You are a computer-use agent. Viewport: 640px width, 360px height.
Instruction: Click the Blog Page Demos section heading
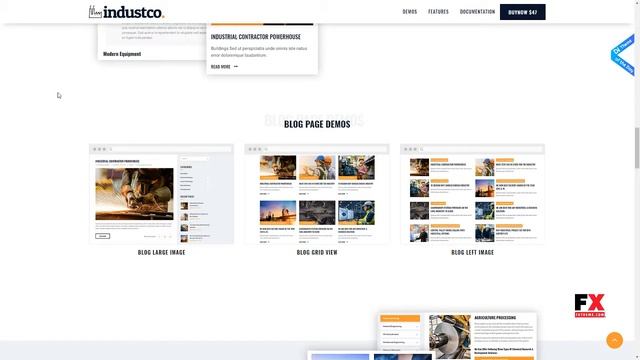317,124
